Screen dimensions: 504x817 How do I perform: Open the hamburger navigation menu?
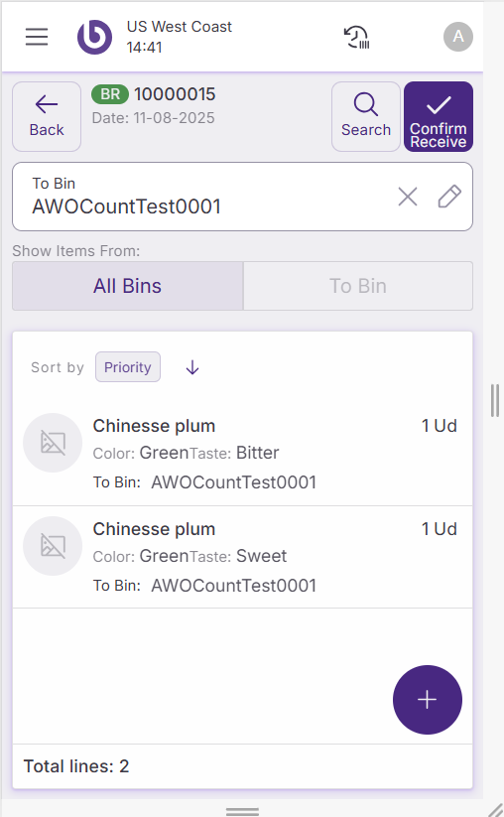37,37
